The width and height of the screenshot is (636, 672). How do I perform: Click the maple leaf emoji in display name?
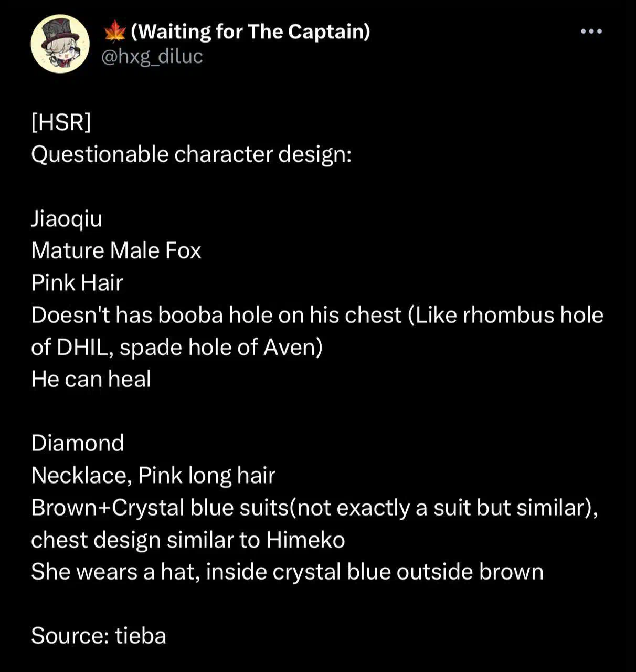click(x=114, y=33)
